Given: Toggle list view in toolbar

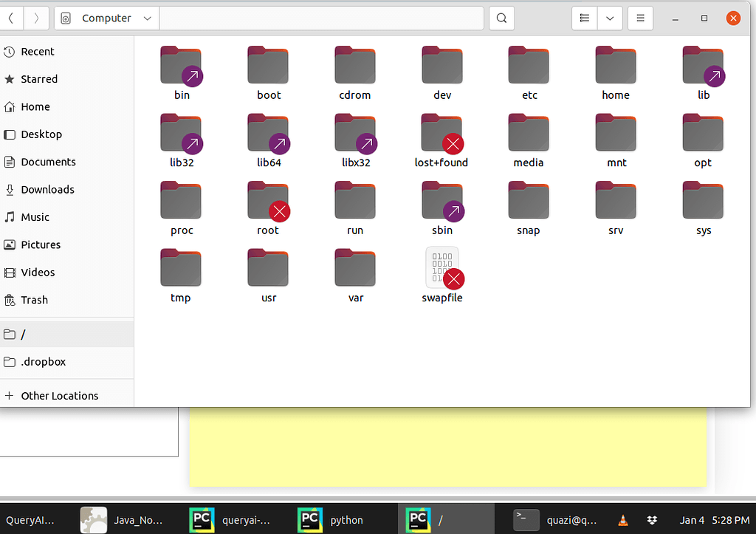Looking at the screenshot, I should point(584,18).
